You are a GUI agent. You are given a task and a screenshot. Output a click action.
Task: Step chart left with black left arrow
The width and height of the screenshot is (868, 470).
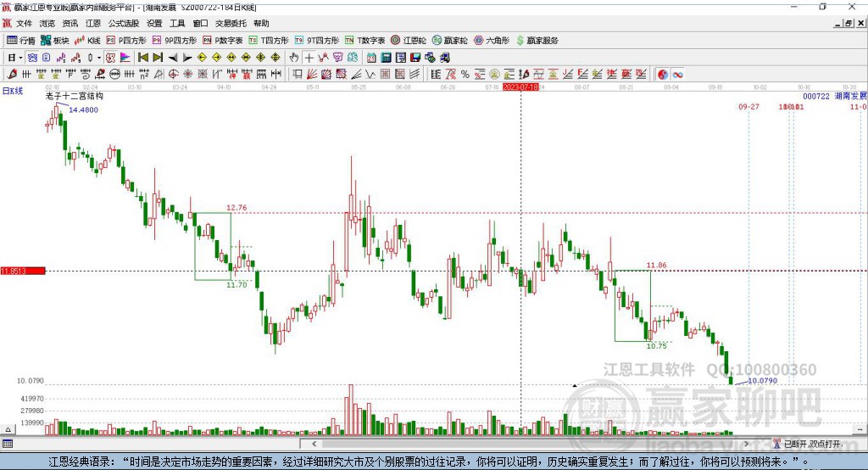173,58
